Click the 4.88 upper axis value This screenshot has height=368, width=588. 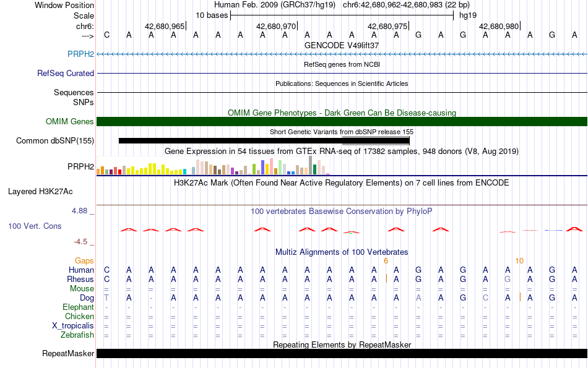(x=79, y=211)
